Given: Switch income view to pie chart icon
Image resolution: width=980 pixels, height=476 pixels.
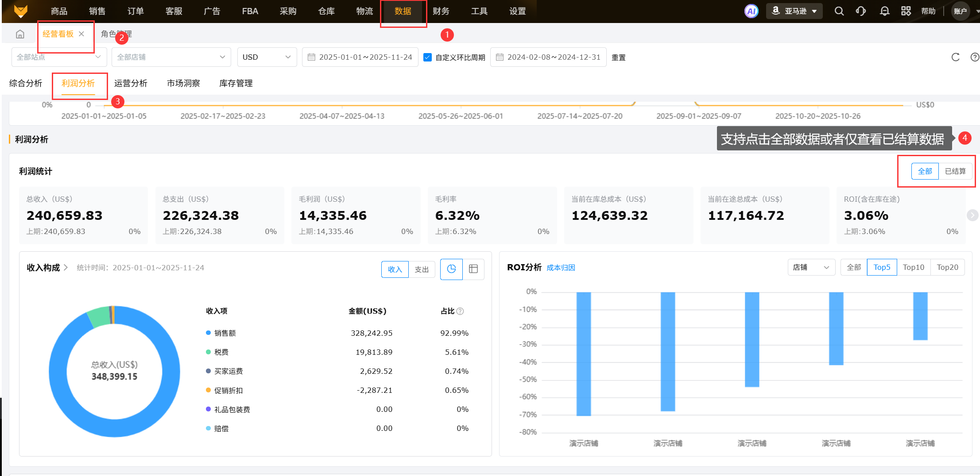Looking at the screenshot, I should point(451,269).
